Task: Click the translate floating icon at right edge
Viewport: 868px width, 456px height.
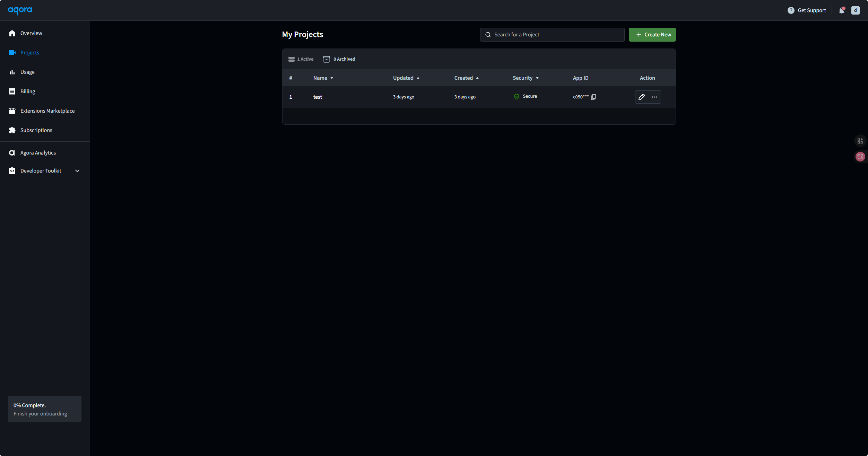Action: coord(860,157)
